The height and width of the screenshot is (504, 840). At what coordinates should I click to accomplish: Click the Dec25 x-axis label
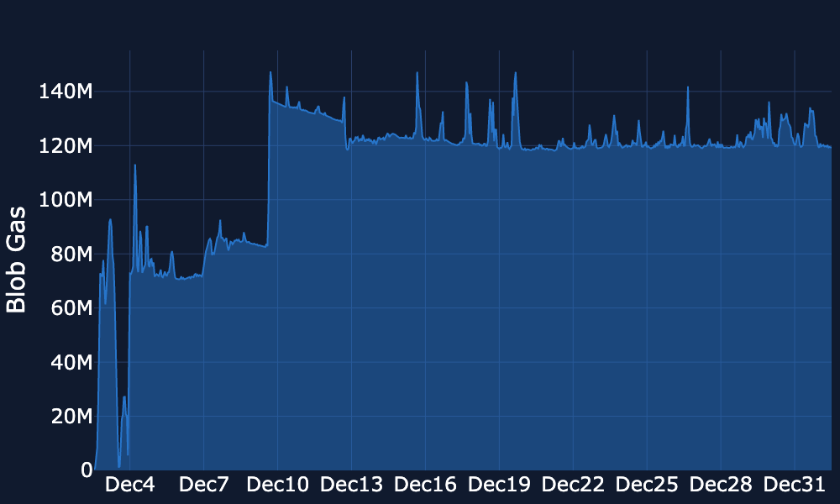point(647,485)
